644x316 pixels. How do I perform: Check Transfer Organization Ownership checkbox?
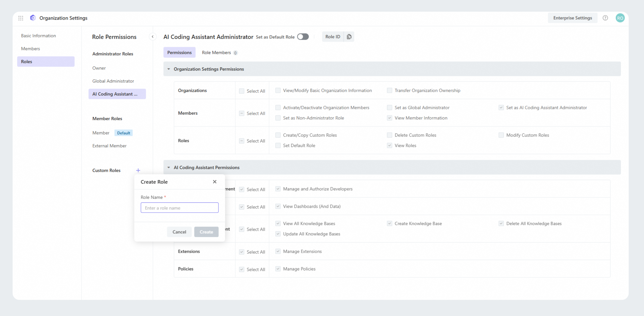coord(389,90)
